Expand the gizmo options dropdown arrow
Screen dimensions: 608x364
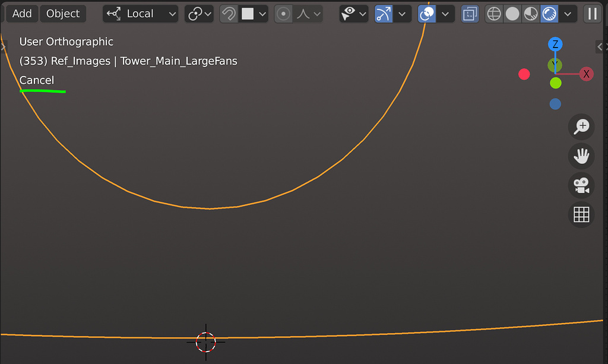[x=402, y=14]
